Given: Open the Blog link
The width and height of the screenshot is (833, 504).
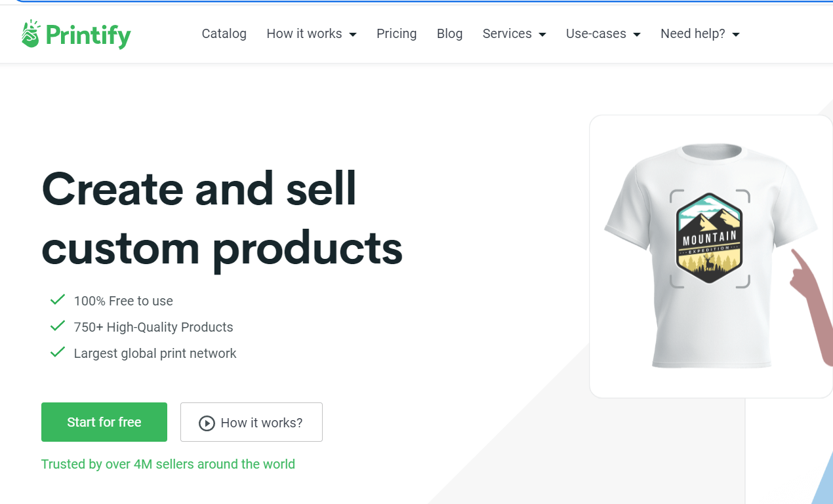Looking at the screenshot, I should pos(450,33).
